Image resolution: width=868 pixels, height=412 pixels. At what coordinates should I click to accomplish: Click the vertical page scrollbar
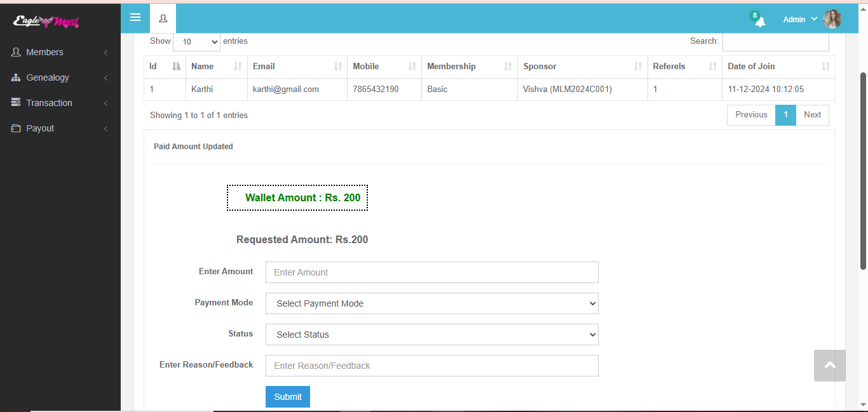[x=863, y=171]
